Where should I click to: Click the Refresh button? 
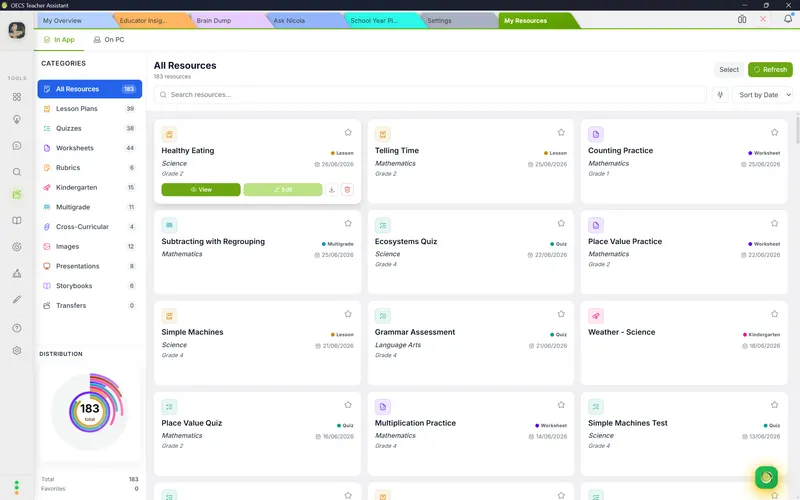click(x=770, y=70)
